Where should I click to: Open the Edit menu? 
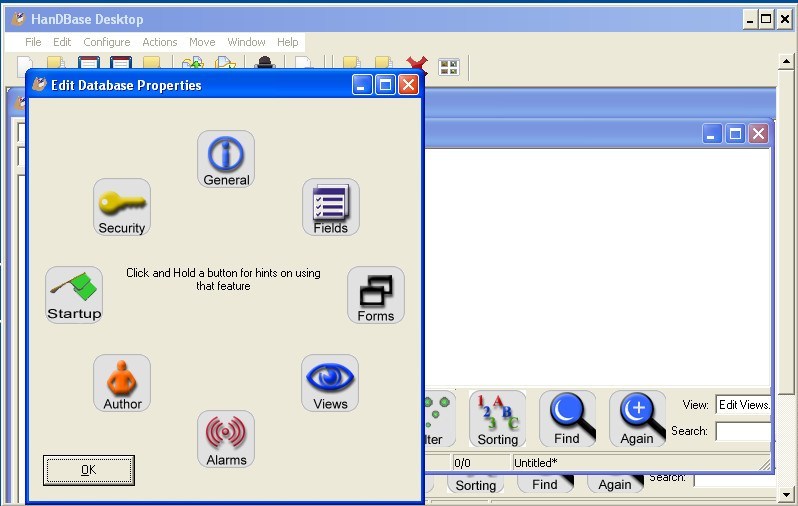tap(62, 42)
